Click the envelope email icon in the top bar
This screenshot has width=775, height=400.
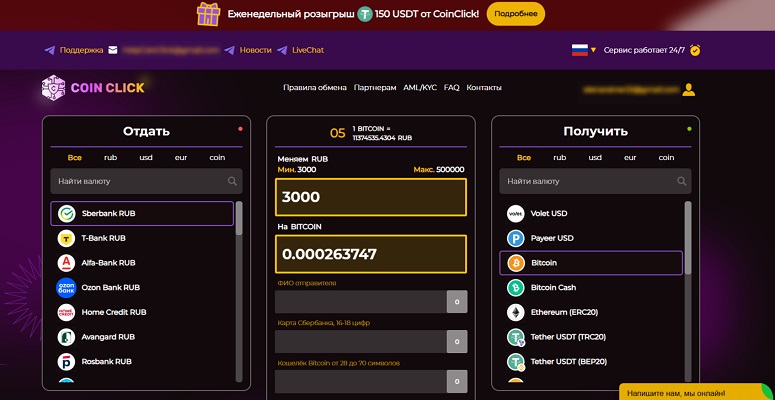tap(113, 50)
